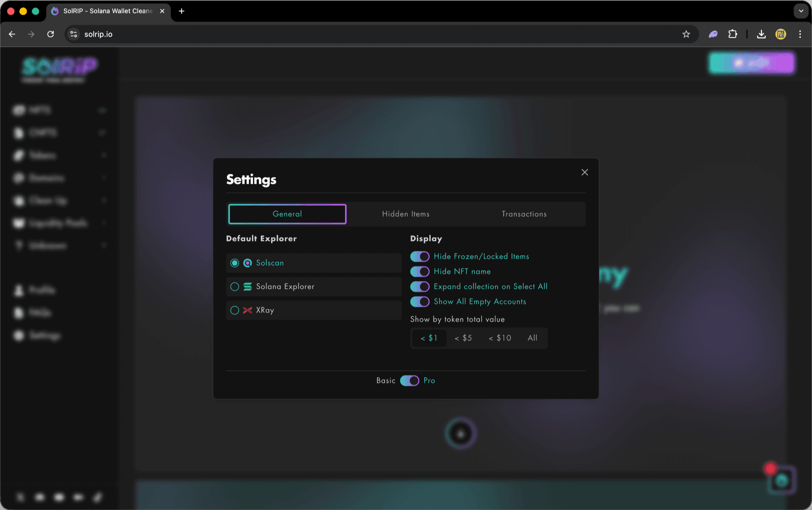Close the SolRIP browser tab
The height and width of the screenshot is (510, 812).
[x=162, y=11]
